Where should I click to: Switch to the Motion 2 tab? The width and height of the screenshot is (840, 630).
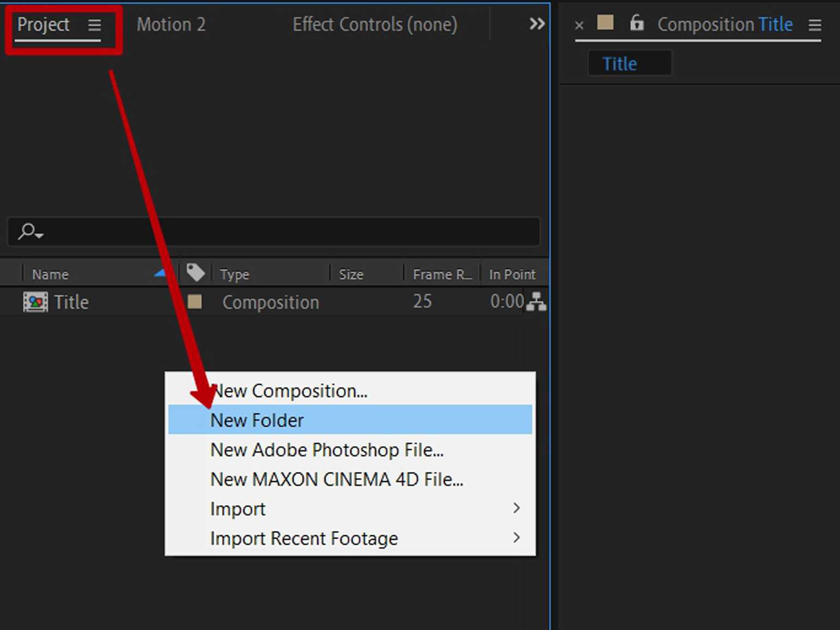tap(171, 25)
